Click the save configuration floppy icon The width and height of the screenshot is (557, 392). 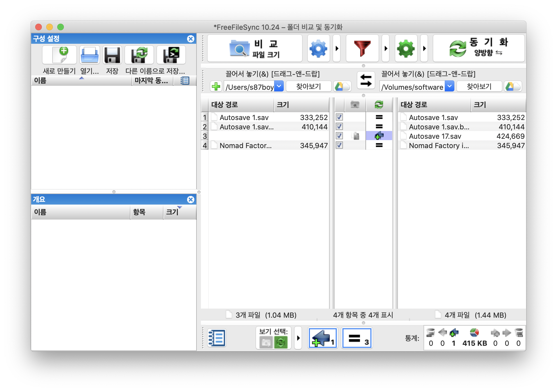coord(112,55)
